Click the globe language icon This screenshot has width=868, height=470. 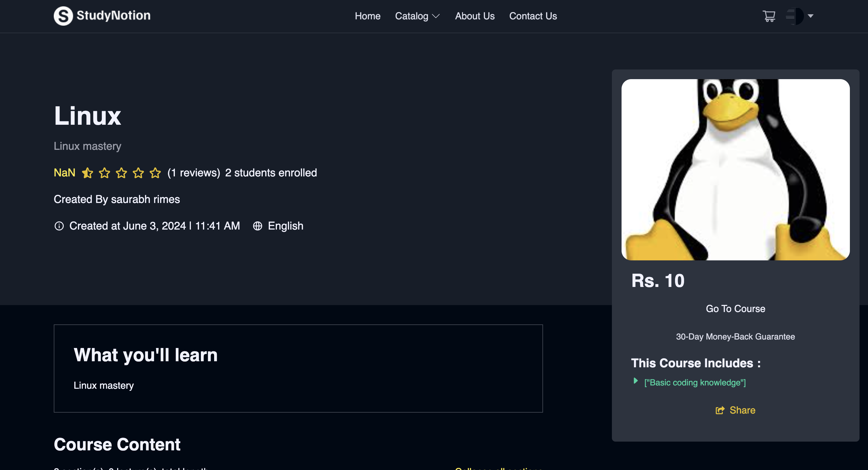(257, 226)
